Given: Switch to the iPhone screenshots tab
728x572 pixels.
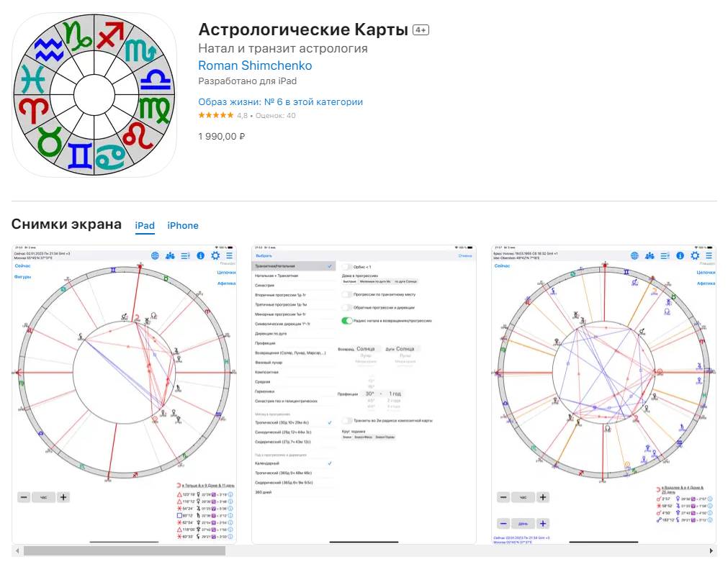Looking at the screenshot, I should pyautogui.click(x=183, y=225).
